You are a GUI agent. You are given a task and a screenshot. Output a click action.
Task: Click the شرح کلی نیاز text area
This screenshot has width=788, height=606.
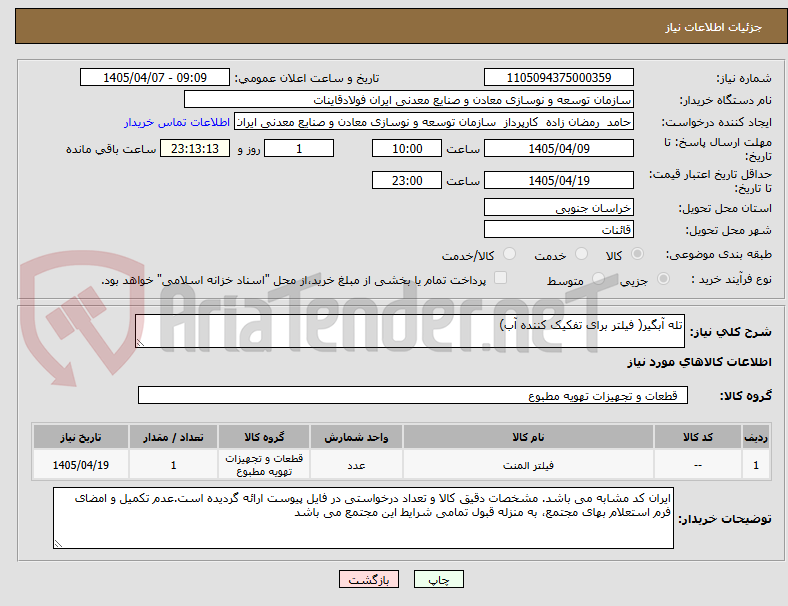coord(410,331)
